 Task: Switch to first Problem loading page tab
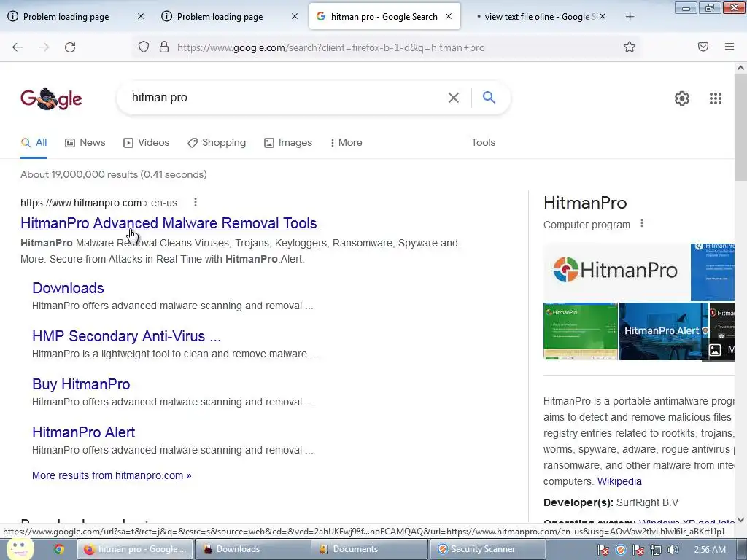66,17
